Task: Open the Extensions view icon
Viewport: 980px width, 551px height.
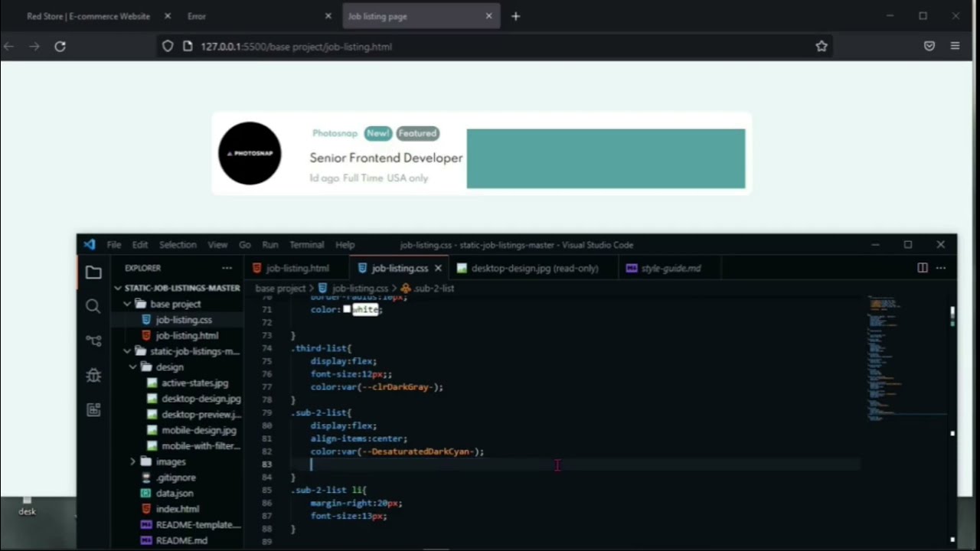Action: point(93,409)
